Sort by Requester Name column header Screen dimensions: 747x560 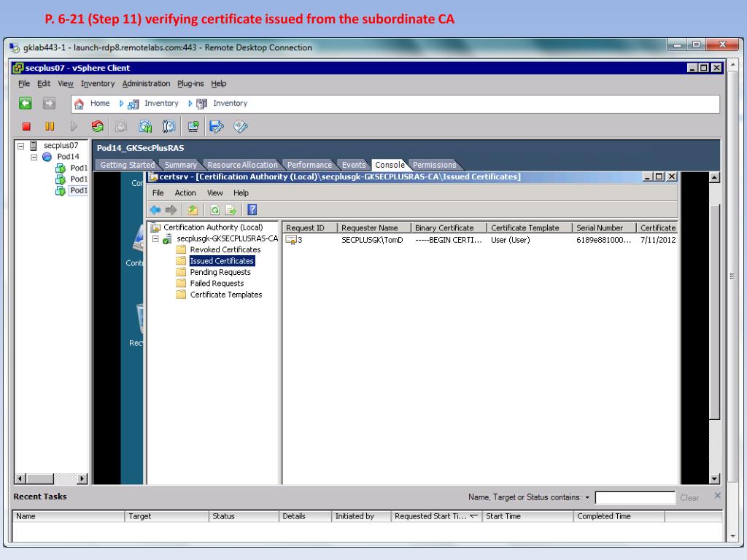coord(374,228)
